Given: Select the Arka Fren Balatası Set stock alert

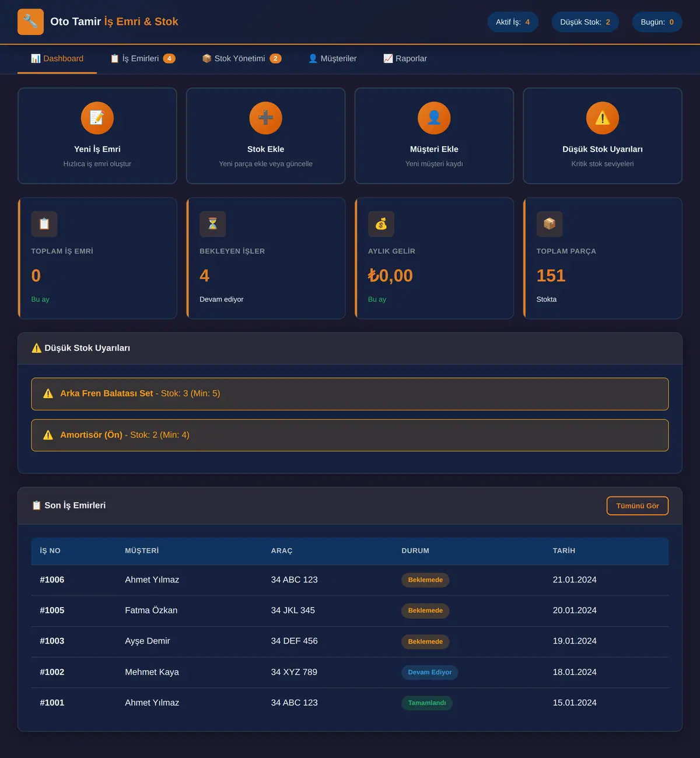Looking at the screenshot, I should [350, 394].
